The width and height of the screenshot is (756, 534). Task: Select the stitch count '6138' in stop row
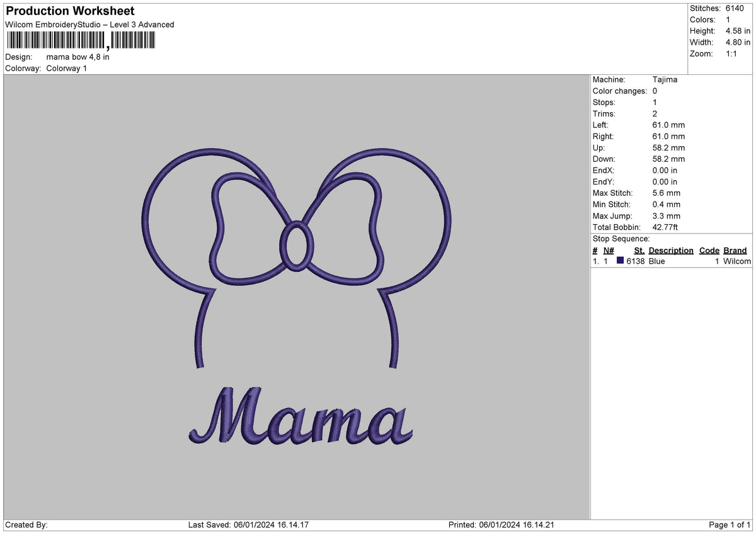pos(636,261)
